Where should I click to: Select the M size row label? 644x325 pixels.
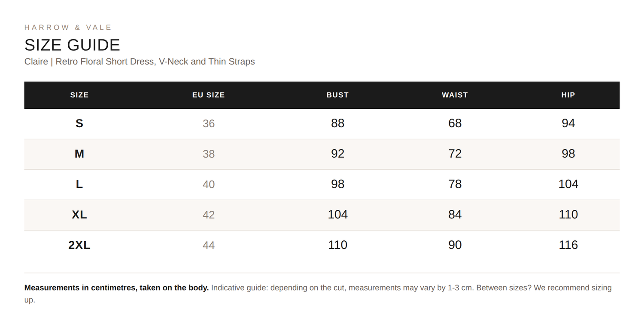tap(79, 154)
